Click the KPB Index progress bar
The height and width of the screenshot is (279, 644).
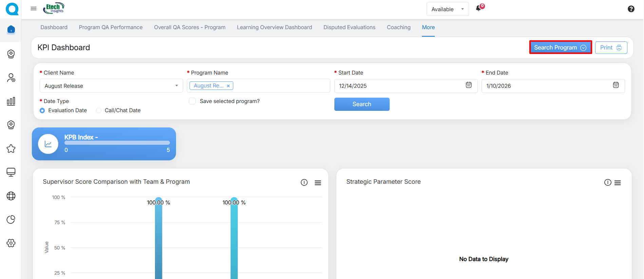pyautogui.click(x=117, y=143)
